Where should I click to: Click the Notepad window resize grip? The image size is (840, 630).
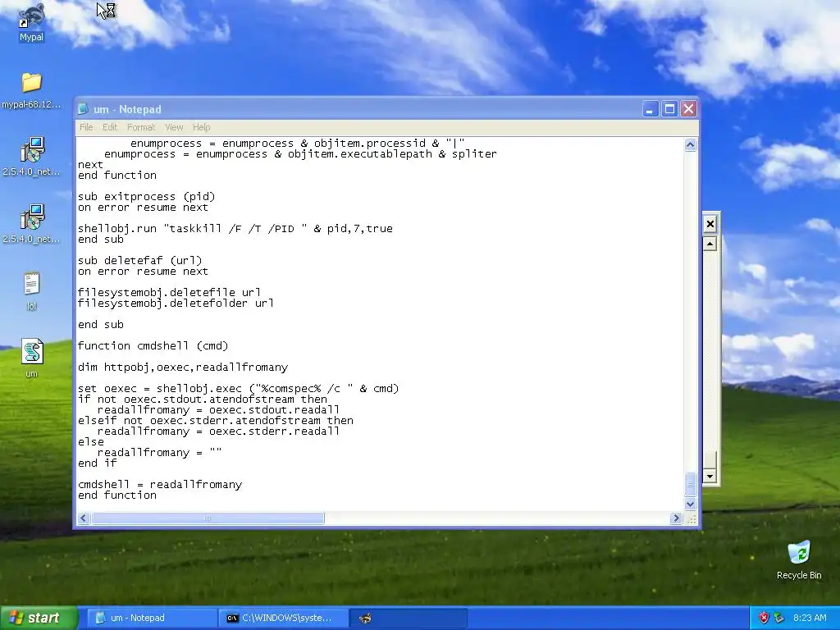point(691,518)
